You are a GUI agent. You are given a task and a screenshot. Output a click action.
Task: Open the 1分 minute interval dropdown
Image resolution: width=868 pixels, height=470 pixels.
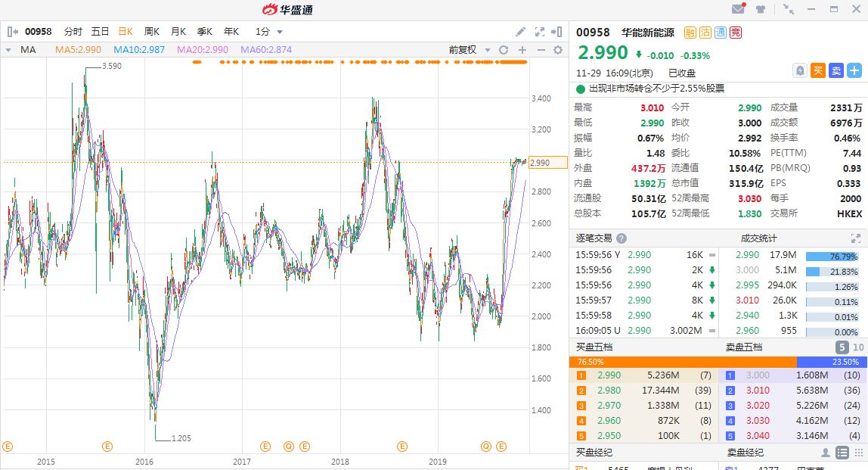tap(269, 32)
